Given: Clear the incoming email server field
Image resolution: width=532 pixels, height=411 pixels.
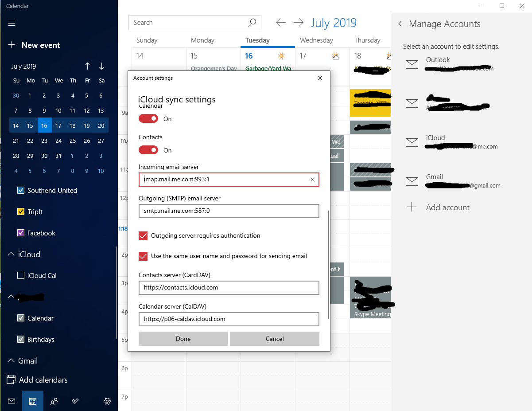Looking at the screenshot, I should pos(313,180).
